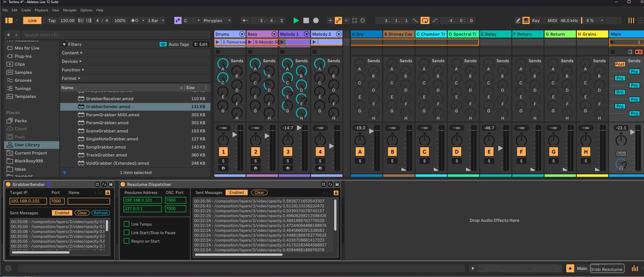The image size is (644, 277).
Task: Toggle Enabled in GrabberSender Sent Messages
Action: [x=62, y=213]
